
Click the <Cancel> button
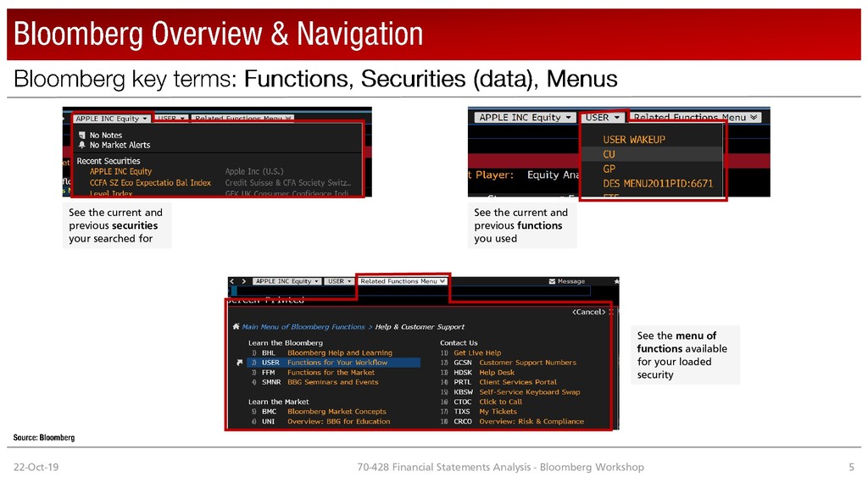(588, 312)
